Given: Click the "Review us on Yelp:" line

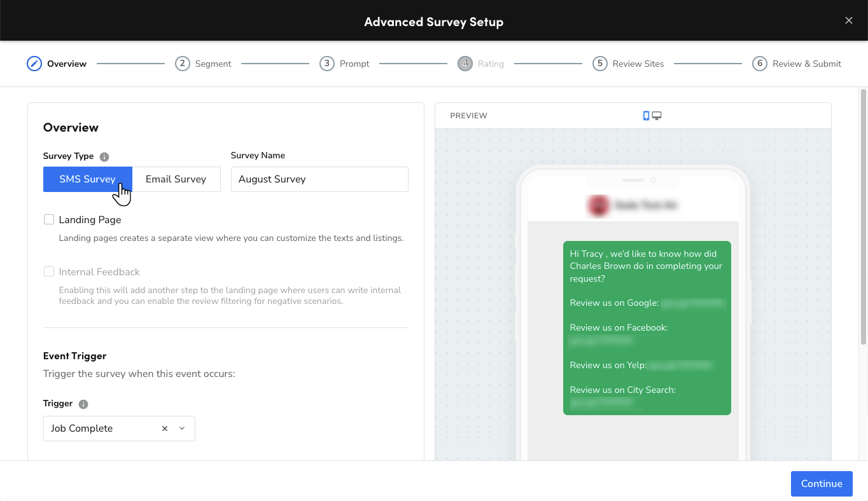Looking at the screenshot, I should pyautogui.click(x=608, y=366).
